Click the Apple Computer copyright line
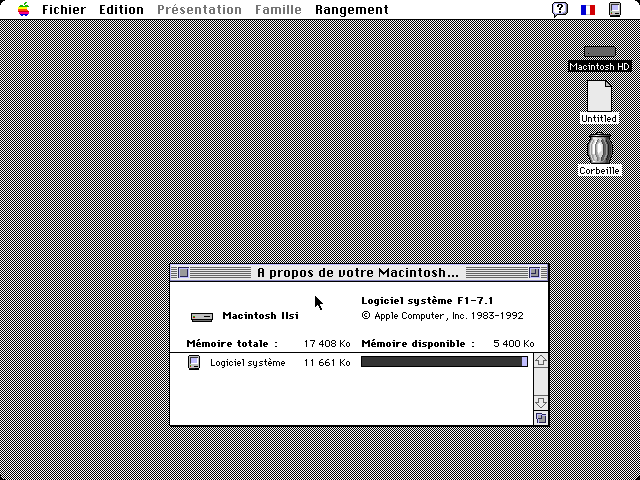 click(442, 316)
